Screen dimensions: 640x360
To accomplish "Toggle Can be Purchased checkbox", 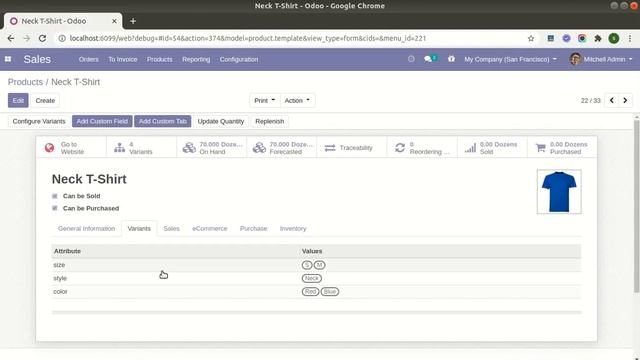I will 55,208.
